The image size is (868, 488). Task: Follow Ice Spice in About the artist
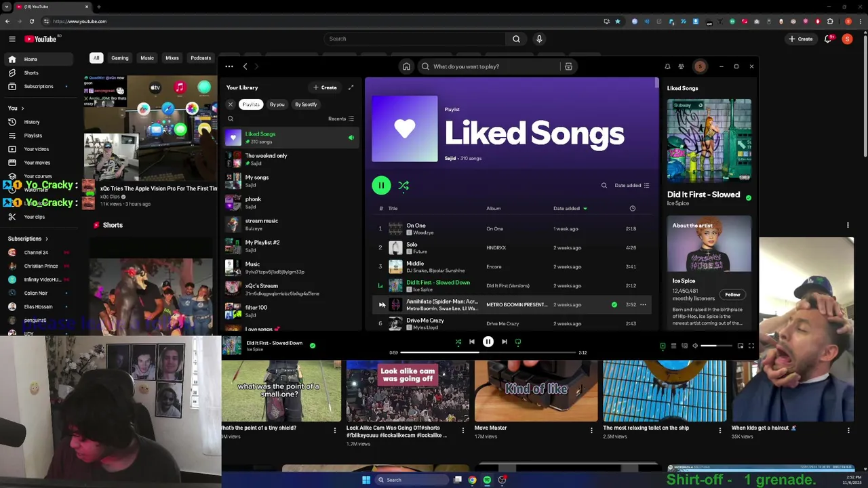[x=732, y=295]
